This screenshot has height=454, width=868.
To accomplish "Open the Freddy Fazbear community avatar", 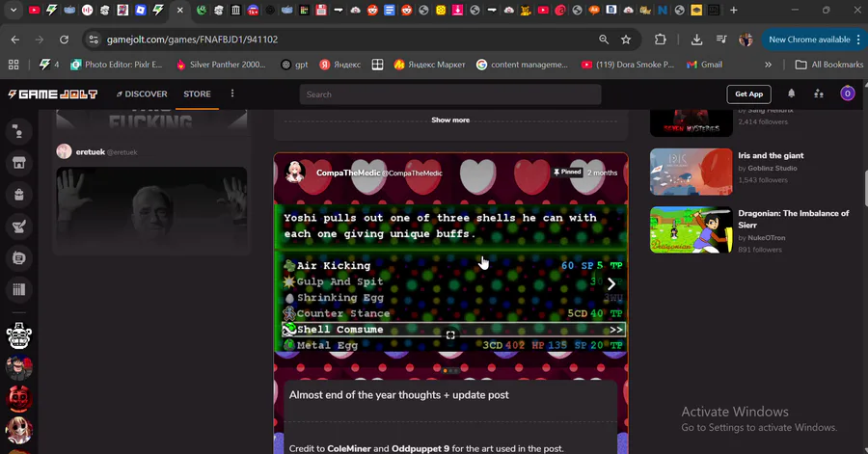I will click(x=19, y=335).
